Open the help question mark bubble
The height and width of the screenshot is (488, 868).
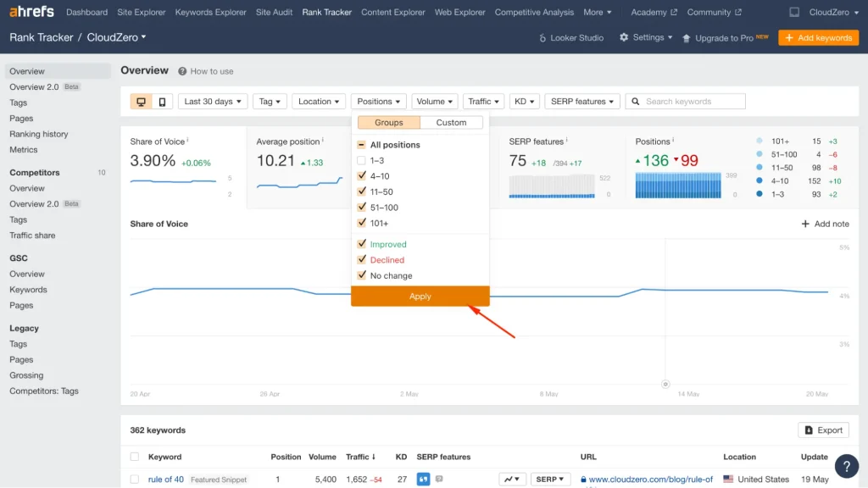[846, 466]
